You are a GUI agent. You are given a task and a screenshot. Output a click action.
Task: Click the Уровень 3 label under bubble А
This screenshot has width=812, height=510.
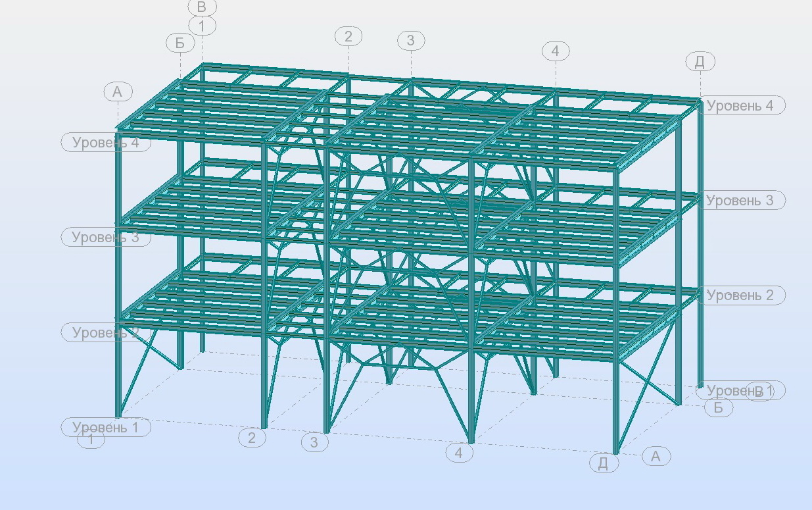coord(106,237)
